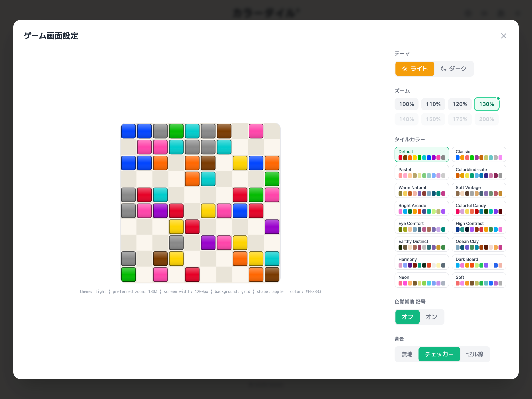Viewport: 532px width, 399px height.
Task: Pick the 175% zoom button
Action: point(460,119)
